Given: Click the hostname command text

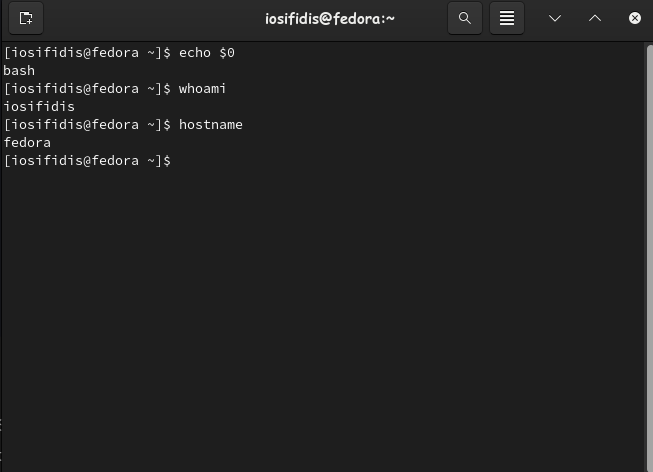Looking at the screenshot, I should [x=210, y=125].
